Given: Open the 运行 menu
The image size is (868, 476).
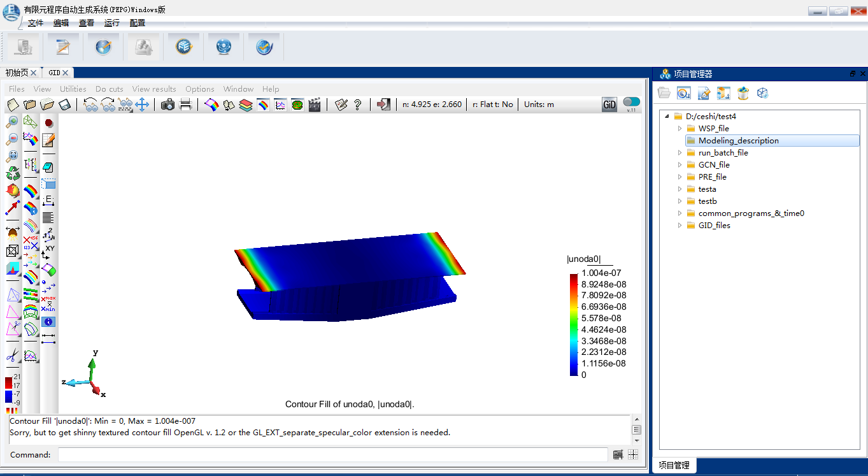Looking at the screenshot, I should pos(112,23).
